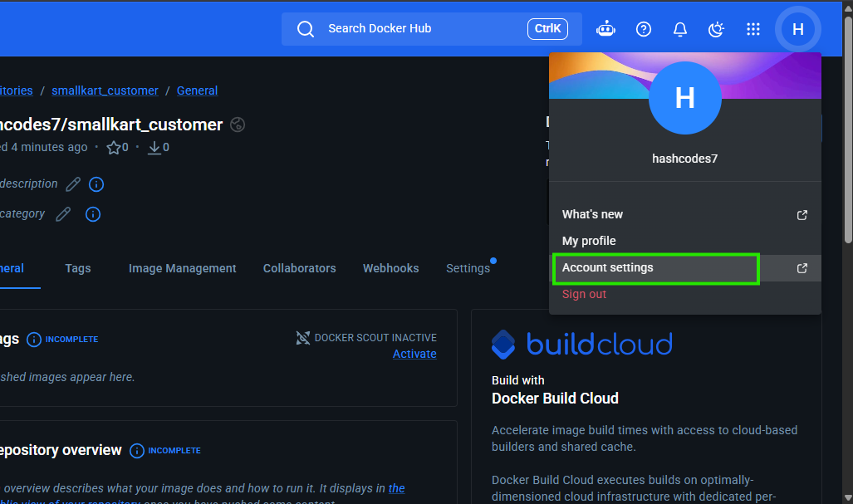Image resolution: width=853 pixels, height=504 pixels.
Task: Click the hashcodes7 username text
Action: tap(685, 159)
